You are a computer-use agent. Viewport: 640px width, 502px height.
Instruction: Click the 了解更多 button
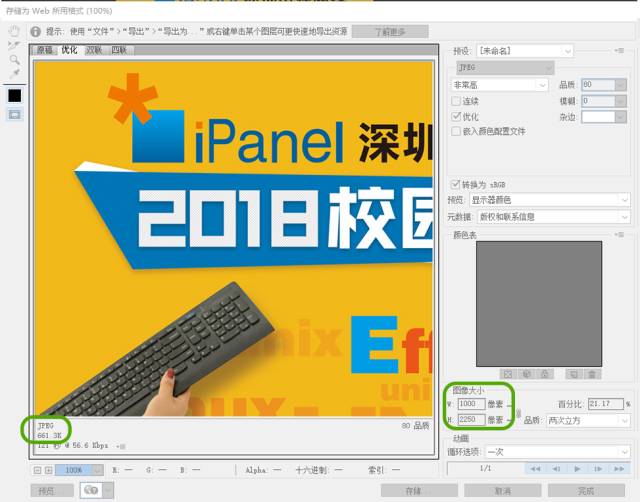coord(390,32)
